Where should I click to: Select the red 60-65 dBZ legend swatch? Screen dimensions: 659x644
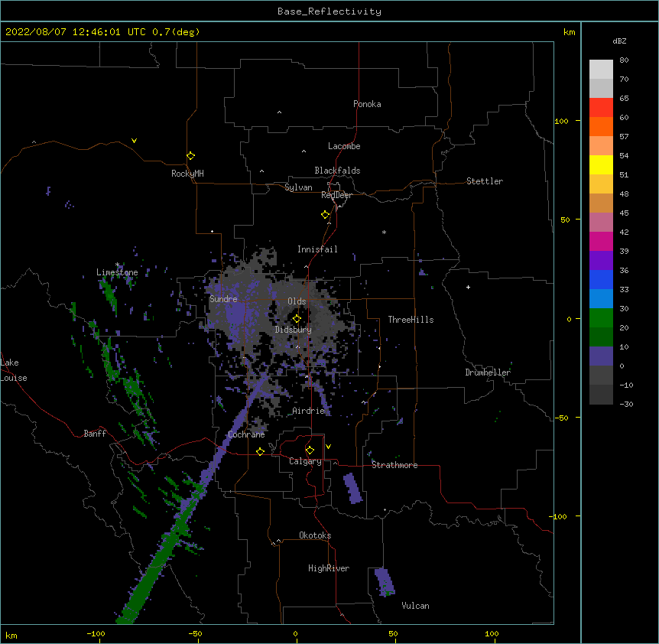601,107
